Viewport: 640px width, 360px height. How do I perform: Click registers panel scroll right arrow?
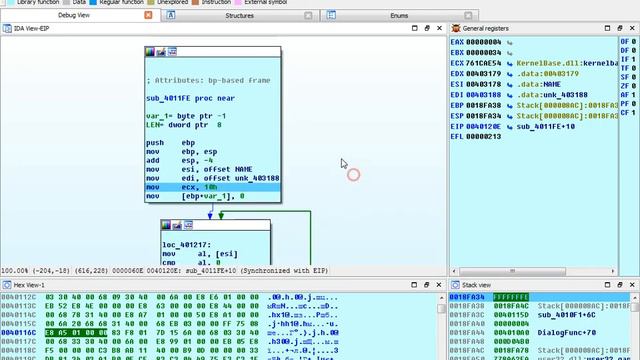coord(613,271)
